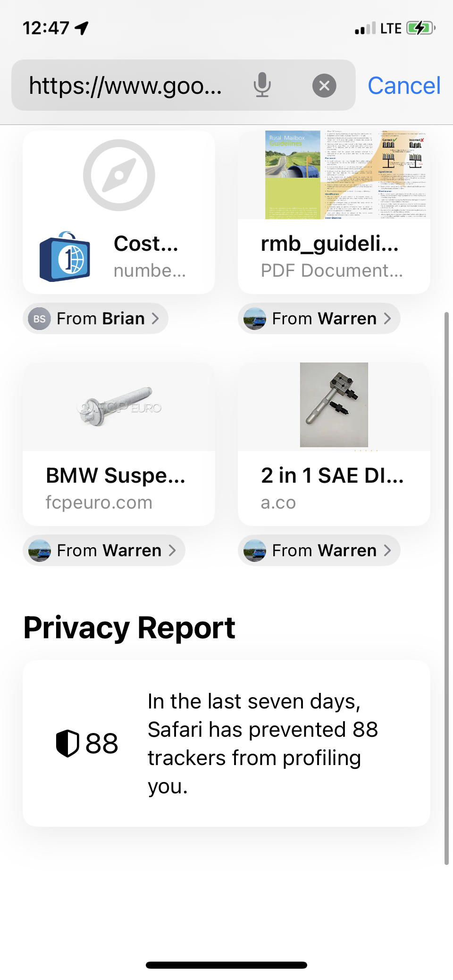This screenshot has height=980, width=453.
Task: Cancel the address bar editing
Action: pyautogui.click(x=404, y=86)
